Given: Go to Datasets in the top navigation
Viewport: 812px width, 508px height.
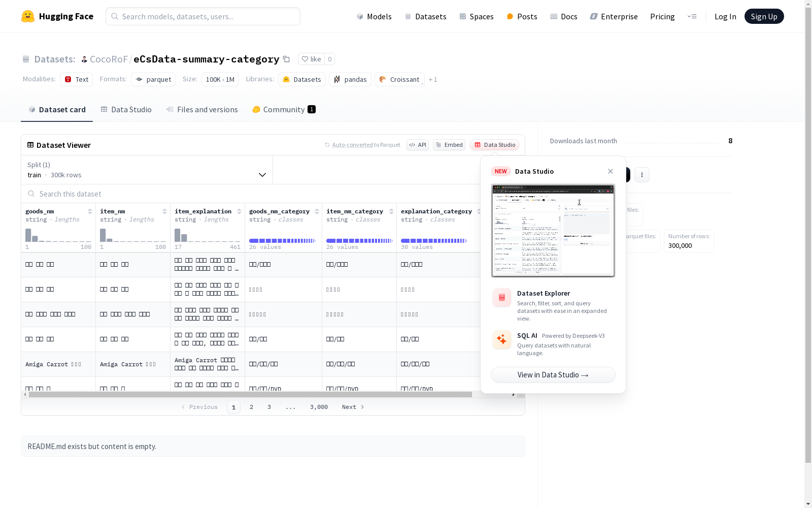Looking at the screenshot, I should click(425, 16).
